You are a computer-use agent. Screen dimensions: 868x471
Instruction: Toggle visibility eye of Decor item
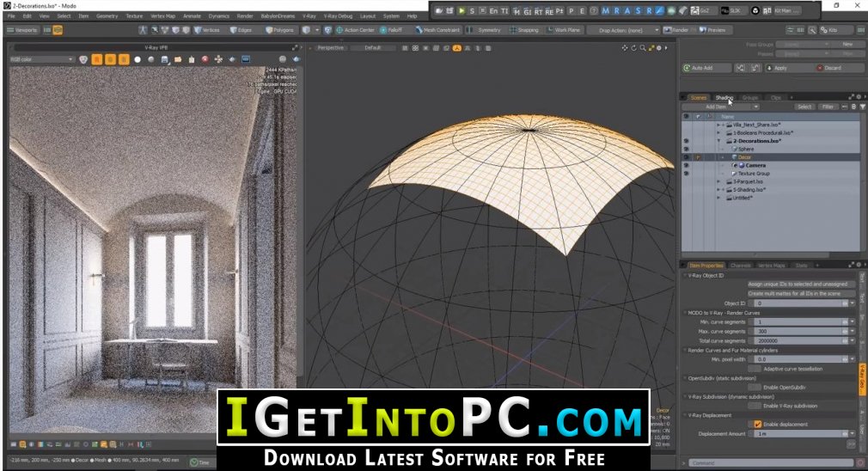tap(687, 157)
